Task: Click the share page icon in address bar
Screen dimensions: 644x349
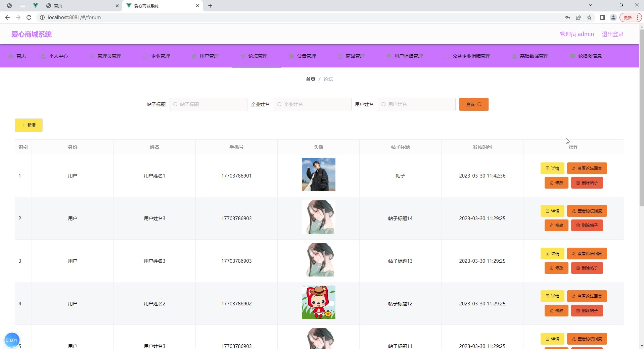Action: (x=579, y=17)
